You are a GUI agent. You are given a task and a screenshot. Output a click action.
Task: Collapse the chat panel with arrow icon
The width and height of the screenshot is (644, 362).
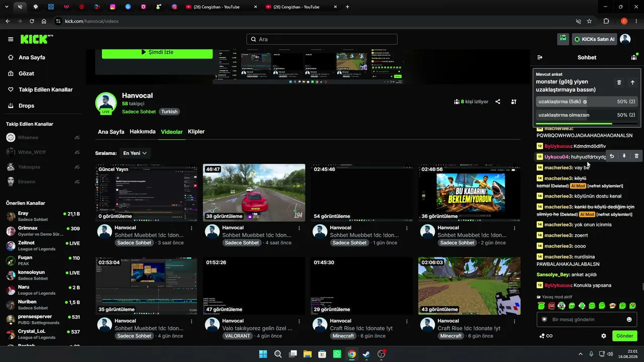pos(540,57)
